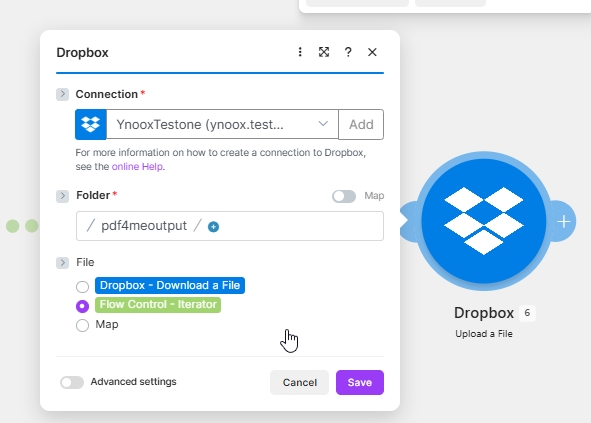Viewport: 591px width, 423px height.
Task: Expand the File section chevron
Action: (63, 263)
